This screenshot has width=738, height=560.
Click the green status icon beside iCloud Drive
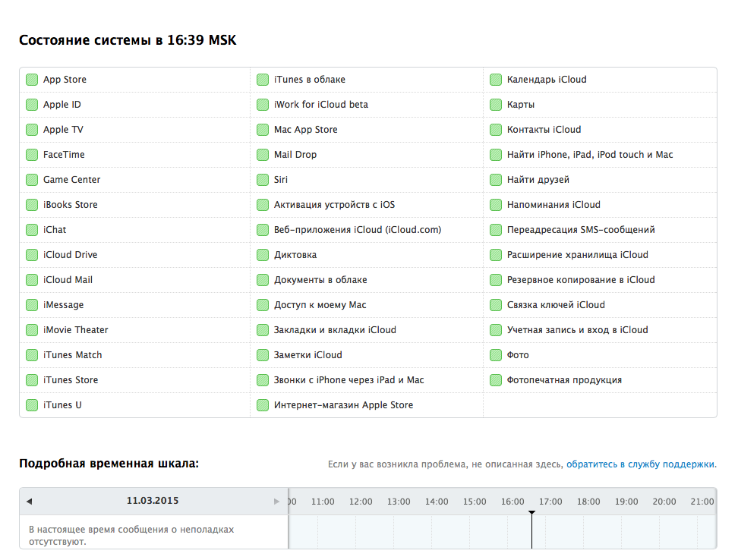(x=32, y=255)
